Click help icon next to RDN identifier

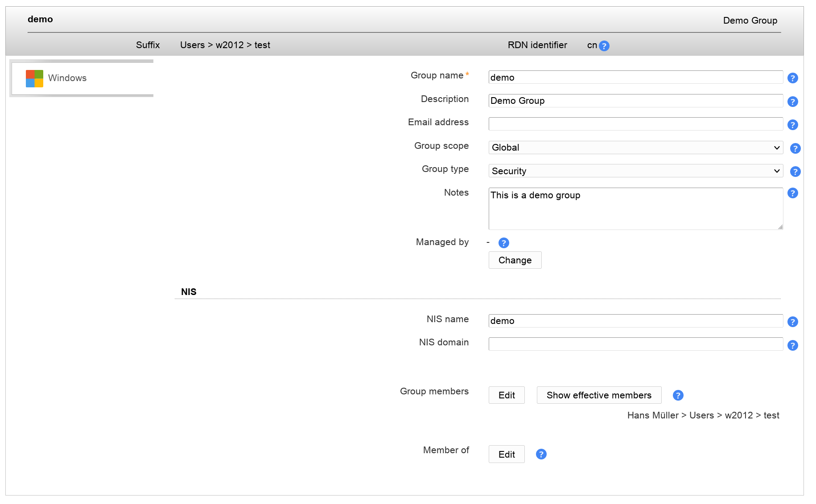click(x=604, y=46)
